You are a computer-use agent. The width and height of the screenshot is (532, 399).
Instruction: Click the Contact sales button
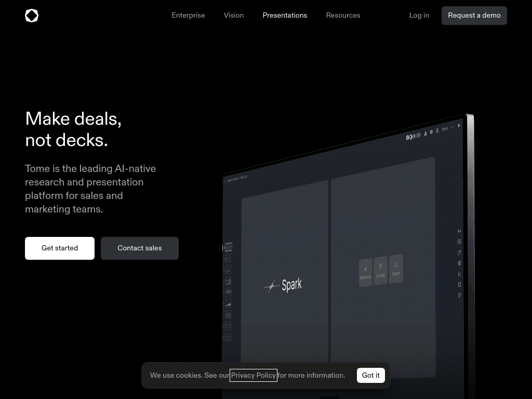click(x=139, y=248)
